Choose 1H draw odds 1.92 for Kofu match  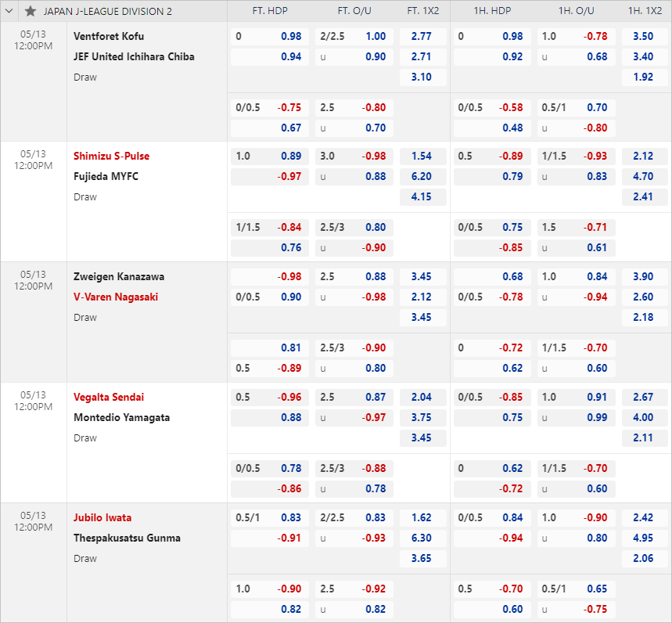coord(645,77)
